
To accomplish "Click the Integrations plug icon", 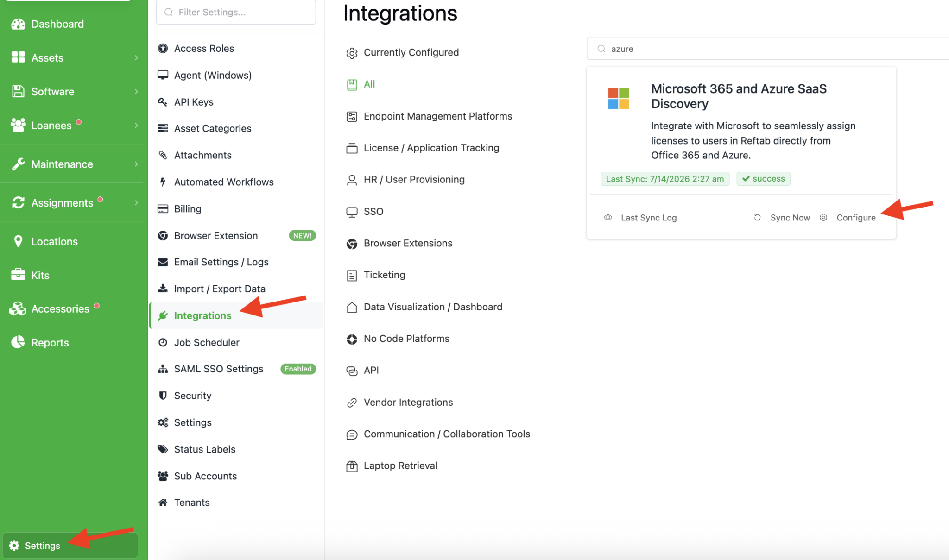I will point(163,315).
